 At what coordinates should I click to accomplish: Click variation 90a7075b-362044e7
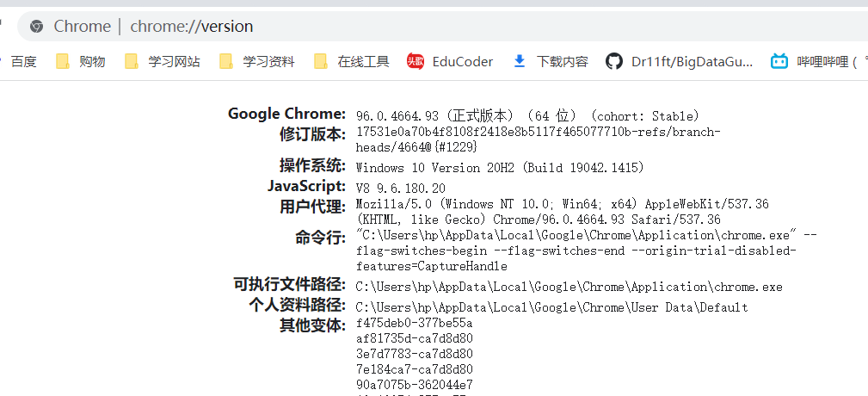[x=414, y=385]
